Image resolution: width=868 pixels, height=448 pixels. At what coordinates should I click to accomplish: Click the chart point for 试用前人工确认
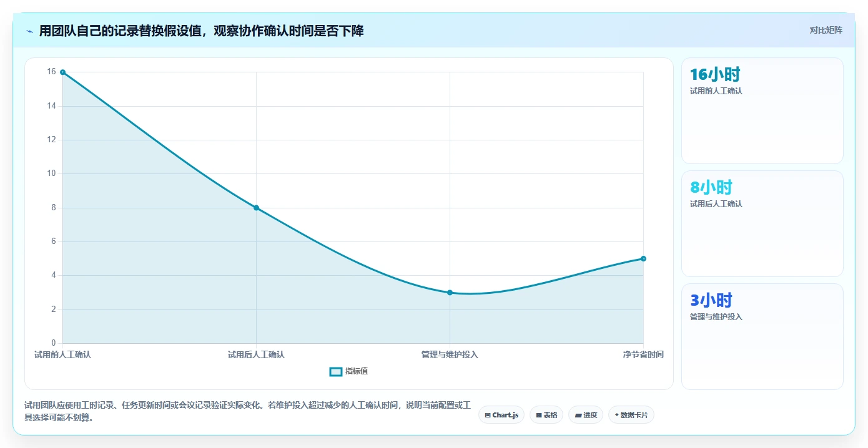click(62, 72)
